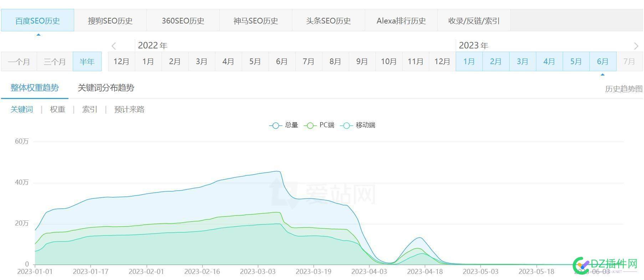Pick 10月 in the month bar
Image resolution: width=644 pixels, height=280 pixels.
(389, 62)
